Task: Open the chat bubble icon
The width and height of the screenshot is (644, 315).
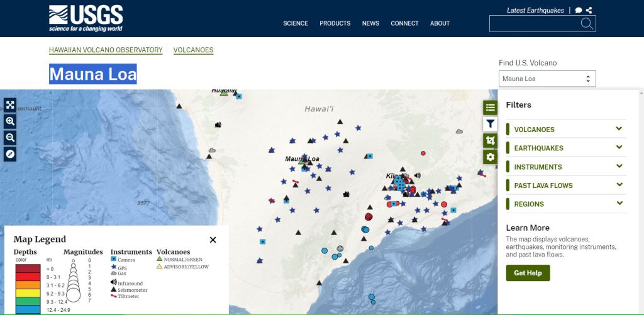Action: coord(579,10)
